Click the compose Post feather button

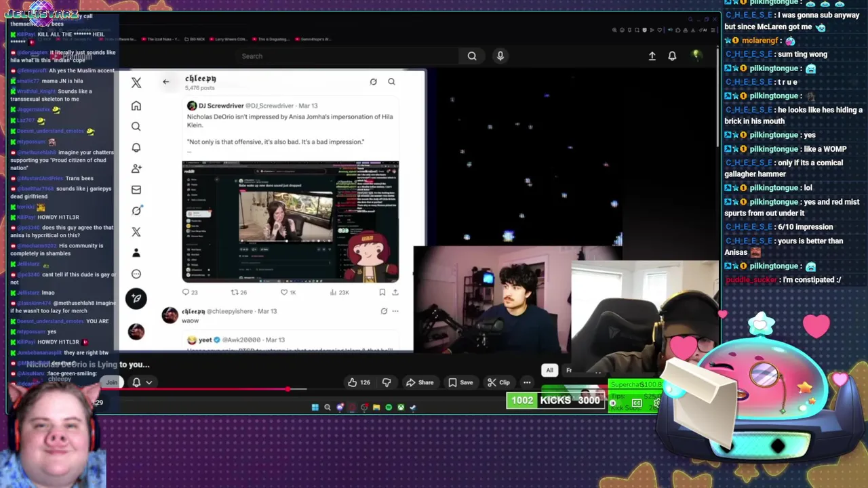point(136,298)
